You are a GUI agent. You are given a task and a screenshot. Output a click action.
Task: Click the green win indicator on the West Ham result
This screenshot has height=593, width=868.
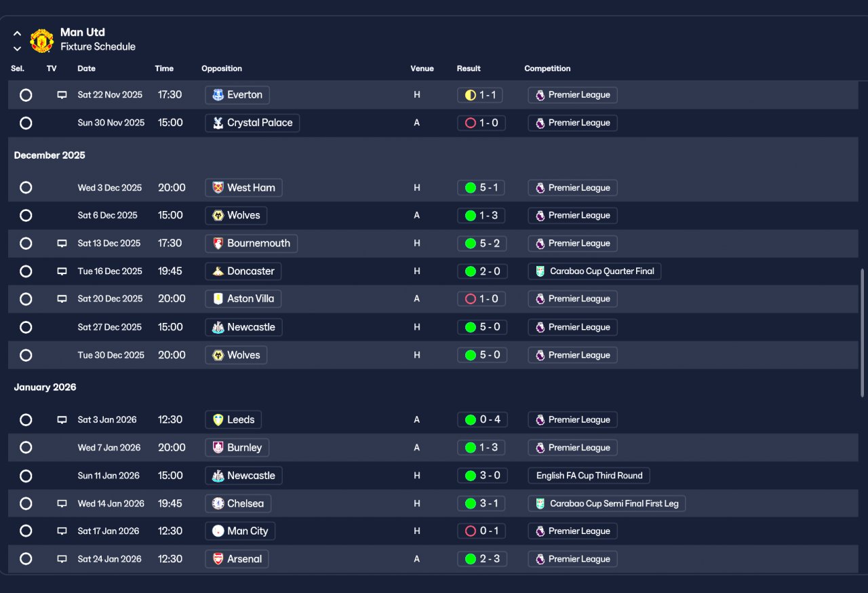(471, 188)
